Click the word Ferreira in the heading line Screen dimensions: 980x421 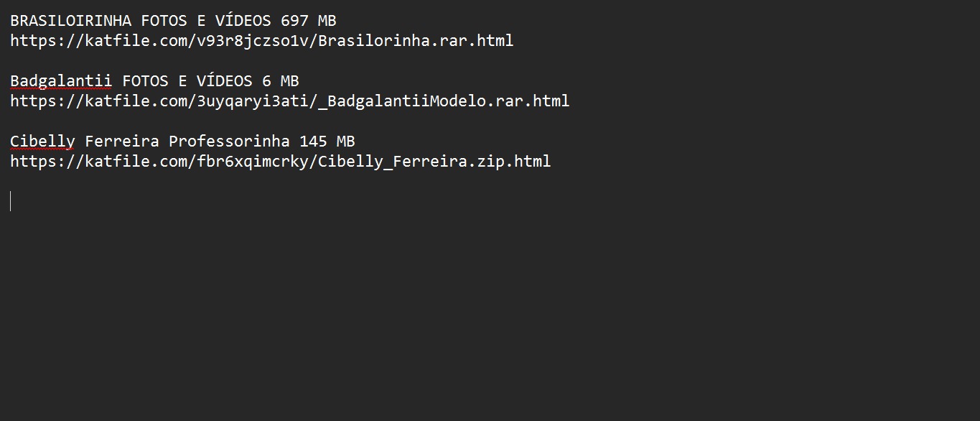[122, 142]
